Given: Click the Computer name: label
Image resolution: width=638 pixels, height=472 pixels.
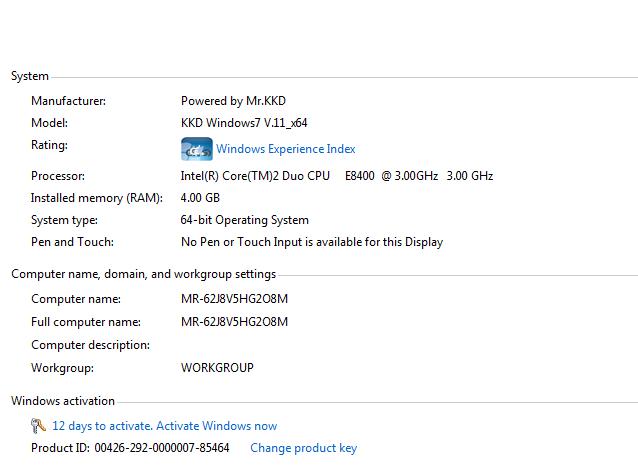Looking at the screenshot, I should [76, 299].
